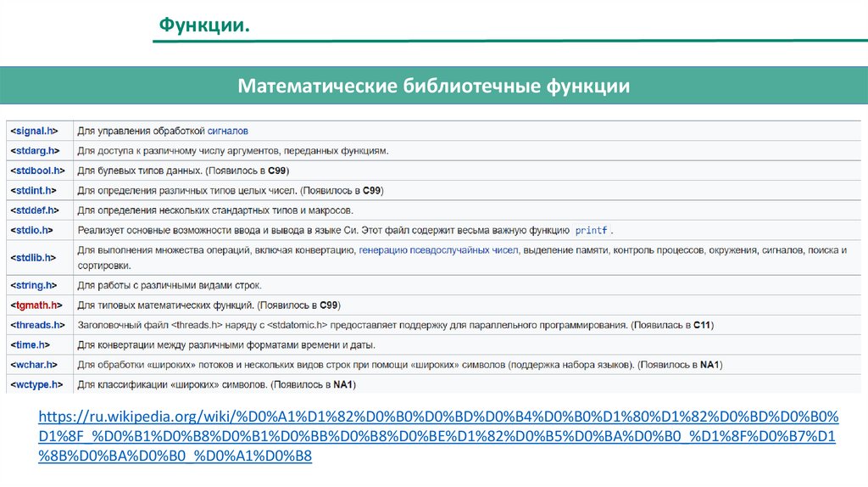Viewport: 868px width, 487px height.
Task: Open the <stdarg.h> header link
Action: click(35, 151)
